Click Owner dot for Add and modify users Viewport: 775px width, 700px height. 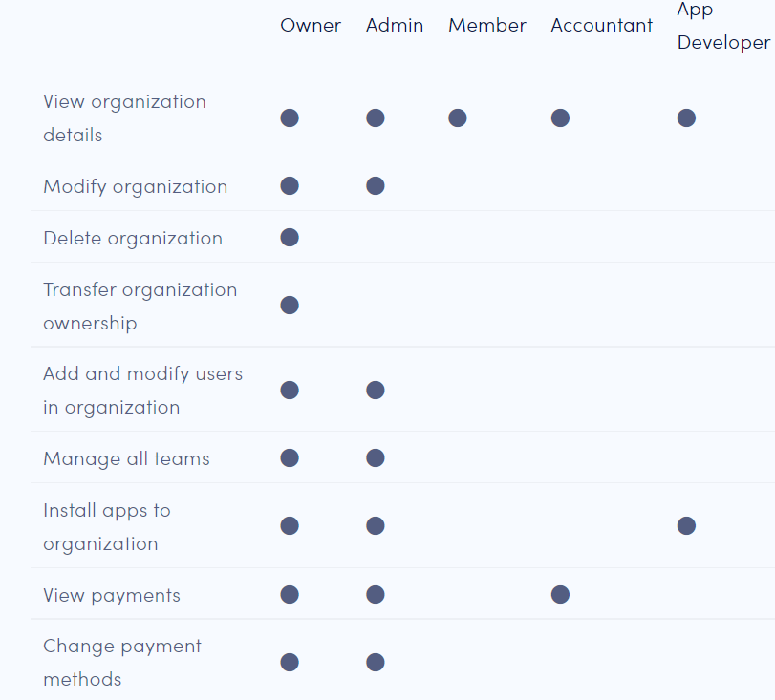coord(290,391)
